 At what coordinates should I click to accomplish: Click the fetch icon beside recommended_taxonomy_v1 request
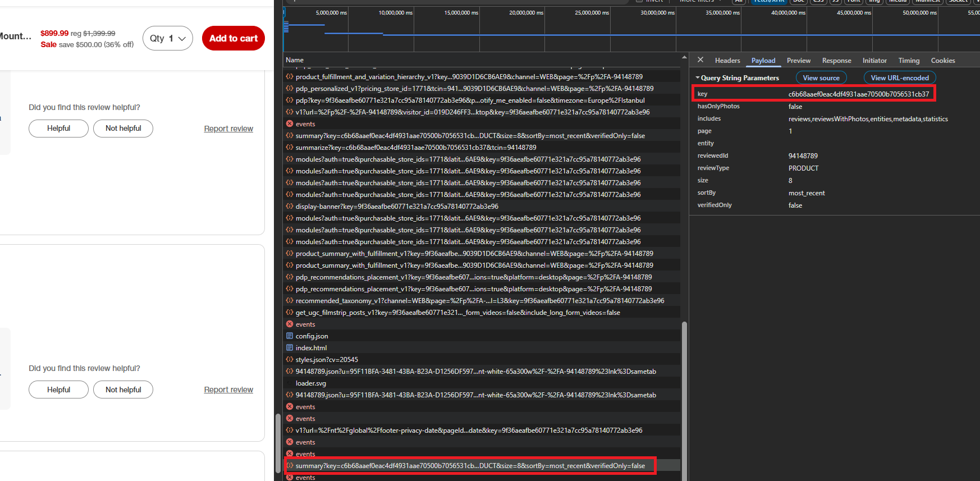(x=290, y=300)
